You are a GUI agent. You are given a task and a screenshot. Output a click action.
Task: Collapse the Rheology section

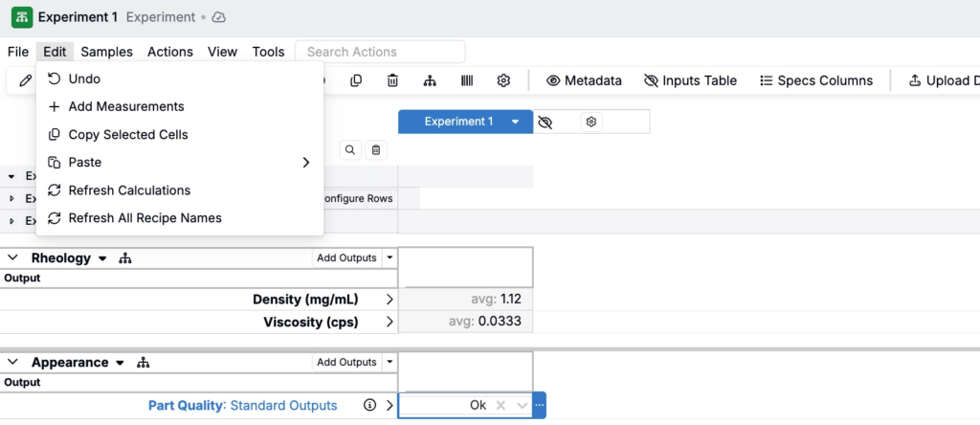click(x=13, y=258)
